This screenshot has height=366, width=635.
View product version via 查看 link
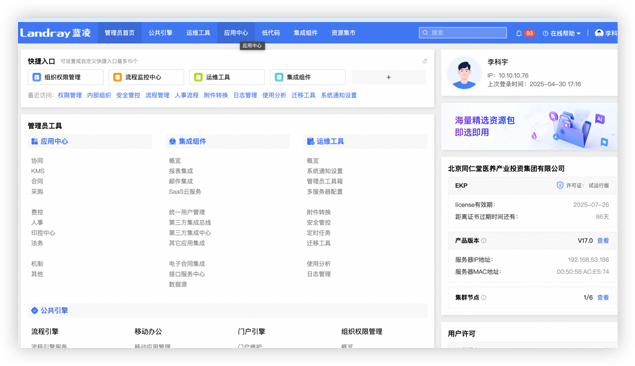coord(603,240)
